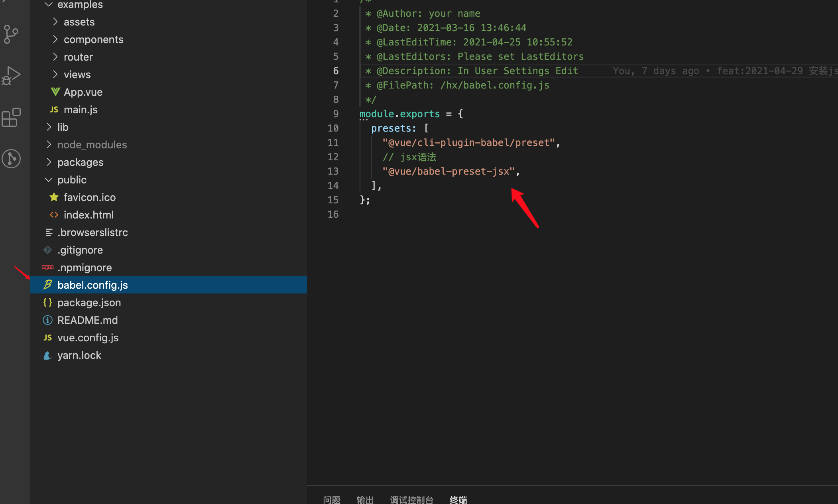838x504 pixels.
Task: Place cursor on "@vue/cli-plugin-babel/preset" string
Action: [469, 143]
